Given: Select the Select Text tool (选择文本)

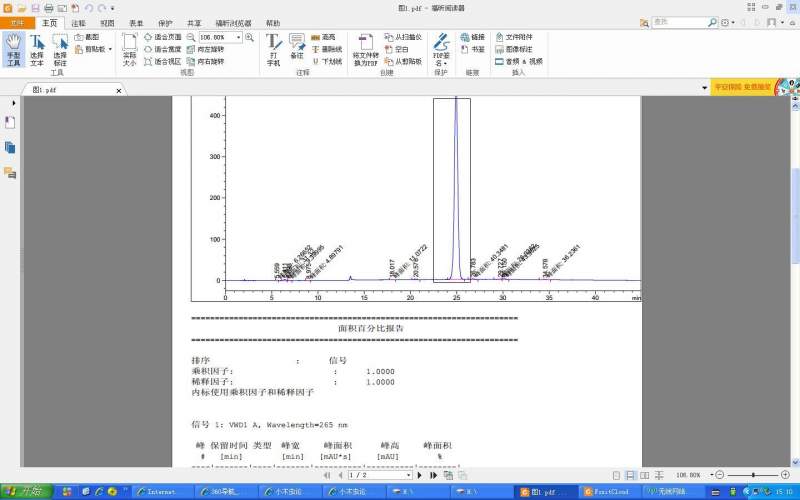Looking at the screenshot, I should (x=37, y=49).
